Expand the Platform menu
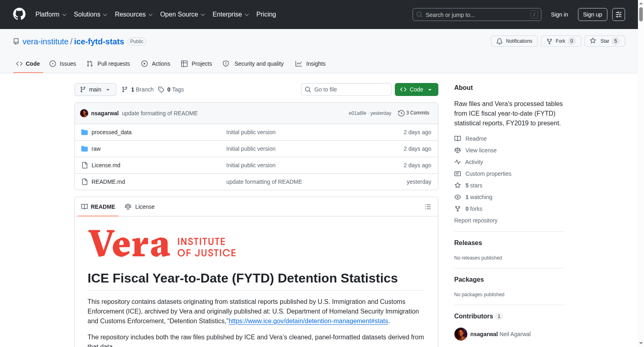 tap(51, 15)
